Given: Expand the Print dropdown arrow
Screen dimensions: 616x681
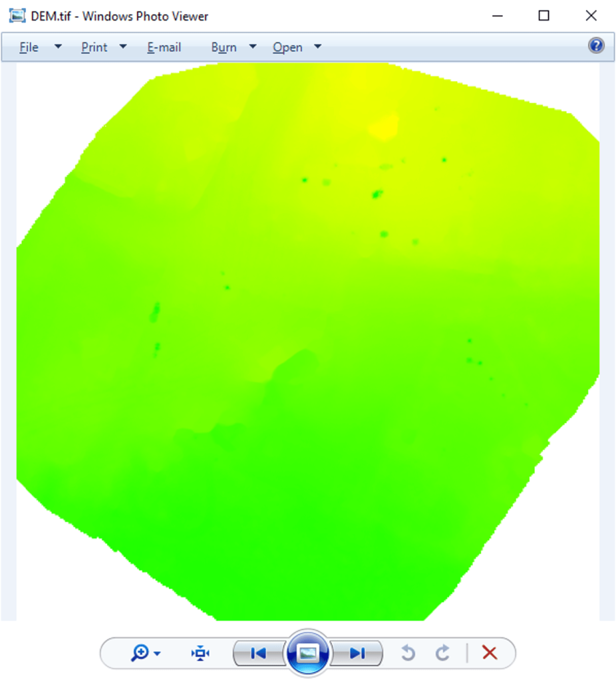Looking at the screenshot, I should point(123,47).
